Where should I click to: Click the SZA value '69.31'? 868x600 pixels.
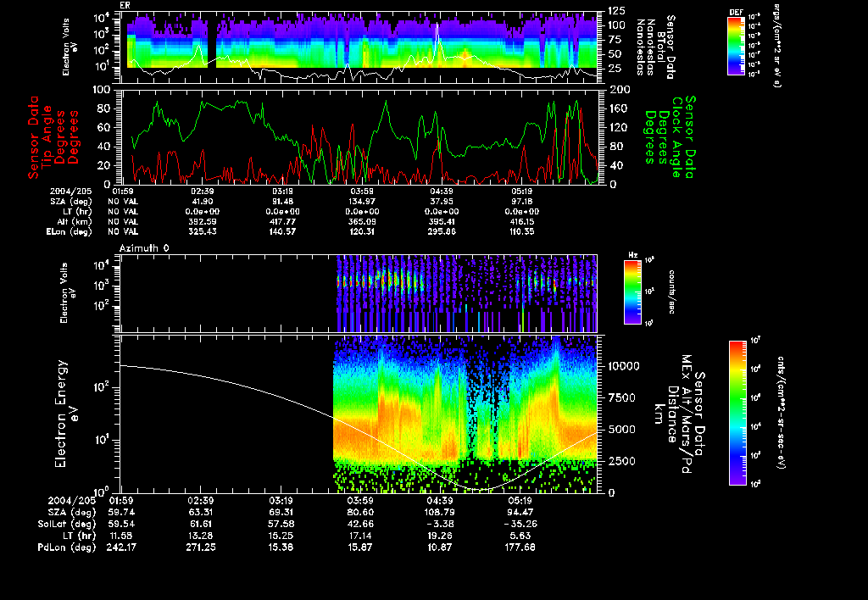pos(281,513)
